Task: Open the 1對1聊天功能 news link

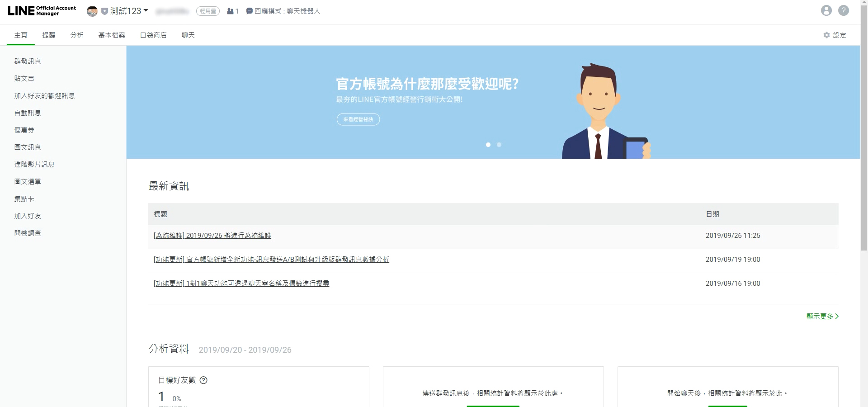Action: click(241, 284)
